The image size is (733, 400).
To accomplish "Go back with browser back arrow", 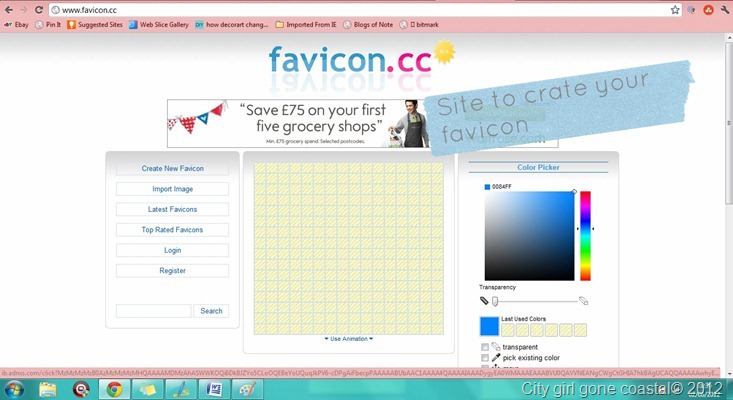I will (8, 9).
